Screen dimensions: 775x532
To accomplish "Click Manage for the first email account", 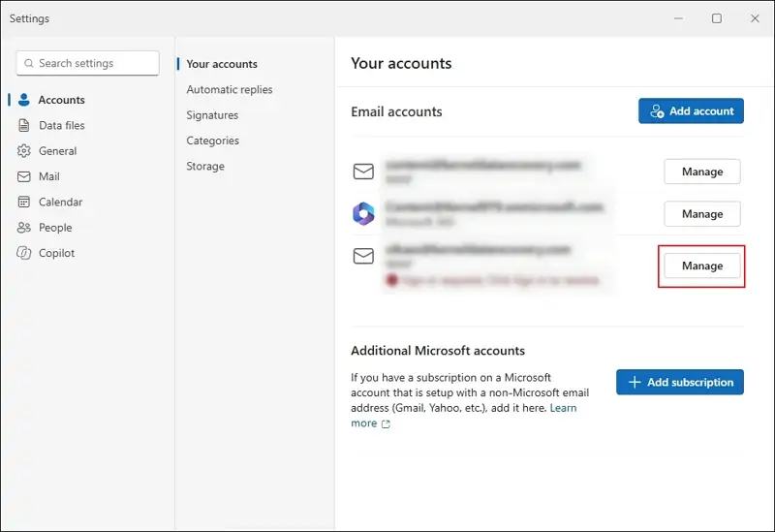I will tap(701, 172).
